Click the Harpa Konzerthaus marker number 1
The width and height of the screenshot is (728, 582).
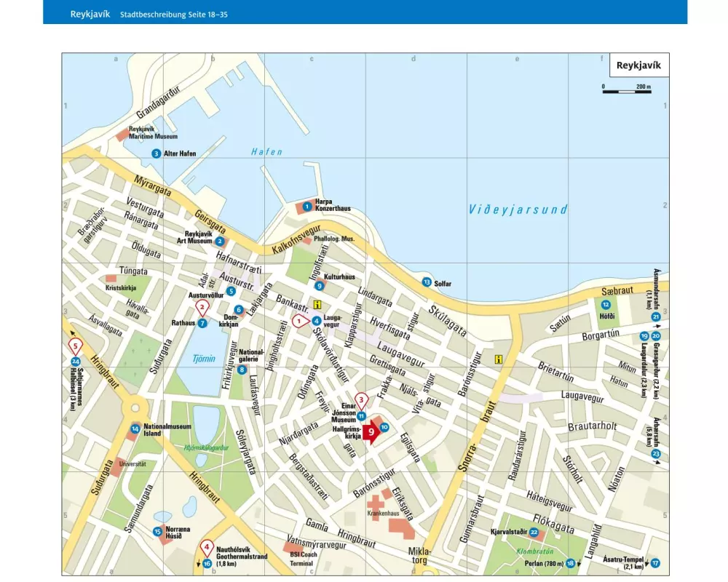pos(307,207)
